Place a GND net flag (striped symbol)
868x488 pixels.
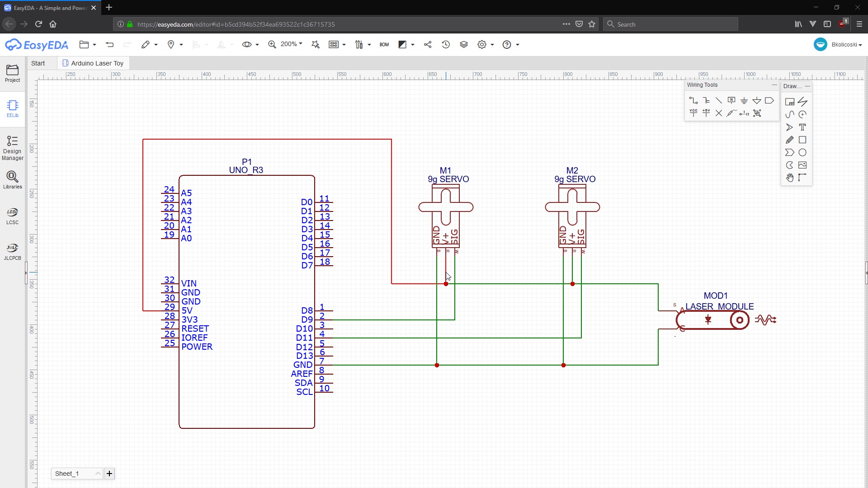coord(744,100)
